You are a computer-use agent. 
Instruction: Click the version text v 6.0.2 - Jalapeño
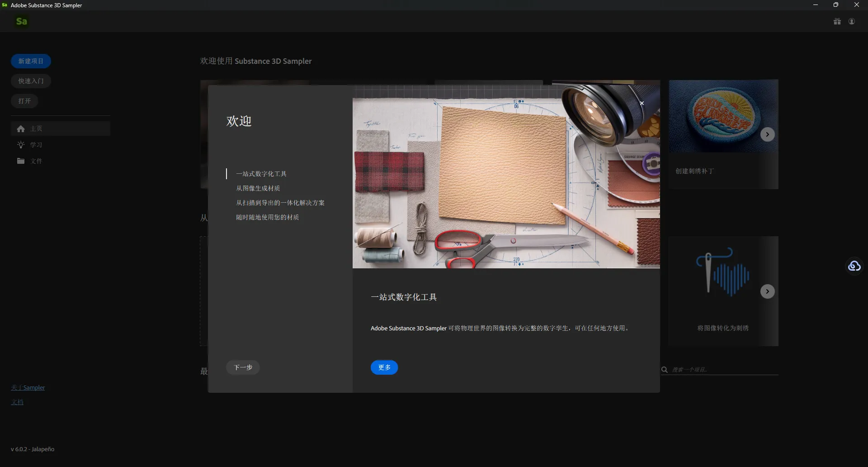point(33,449)
